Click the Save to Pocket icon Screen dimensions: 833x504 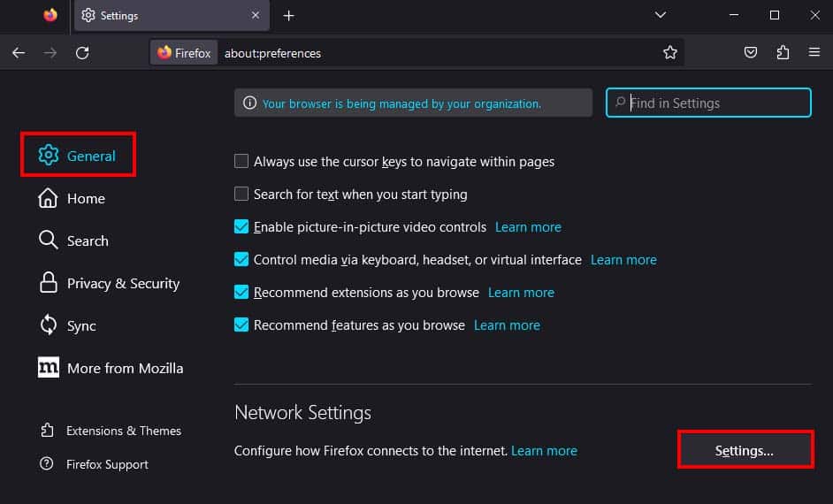(750, 52)
